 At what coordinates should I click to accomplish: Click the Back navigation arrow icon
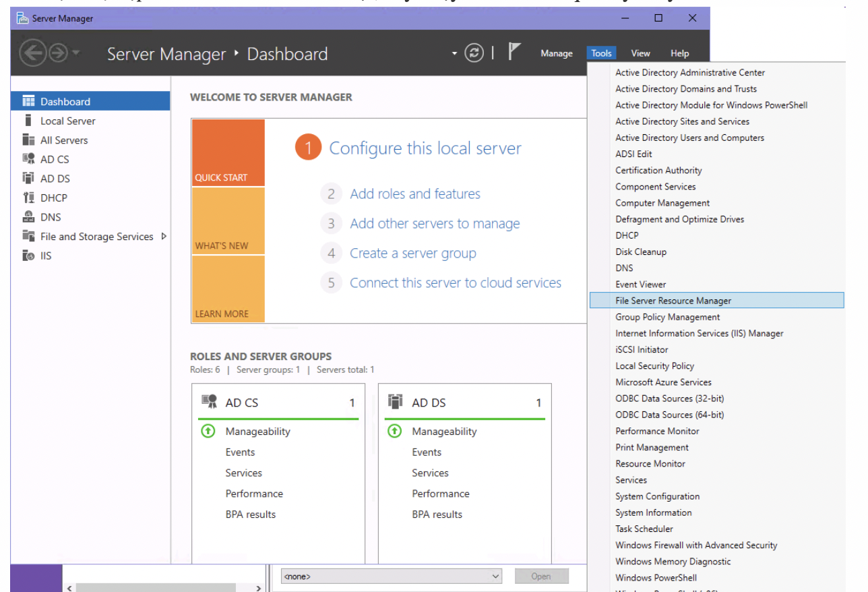[32, 53]
